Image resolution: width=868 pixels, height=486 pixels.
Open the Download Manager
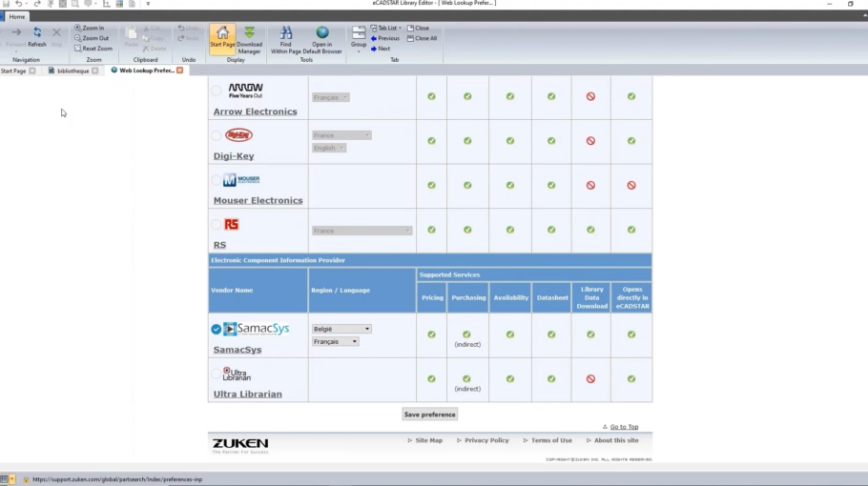tap(249, 40)
